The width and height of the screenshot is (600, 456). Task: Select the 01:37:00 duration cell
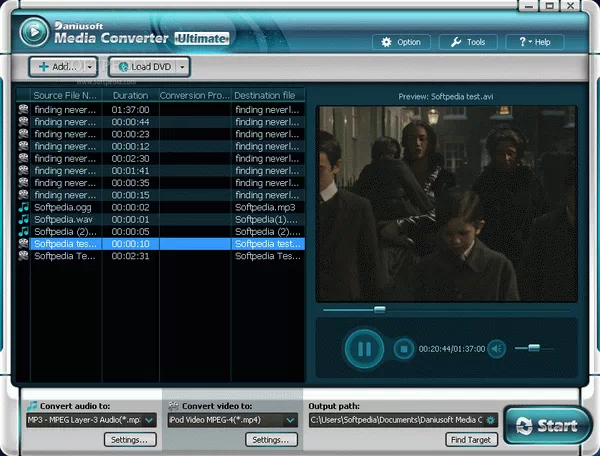pos(130,110)
